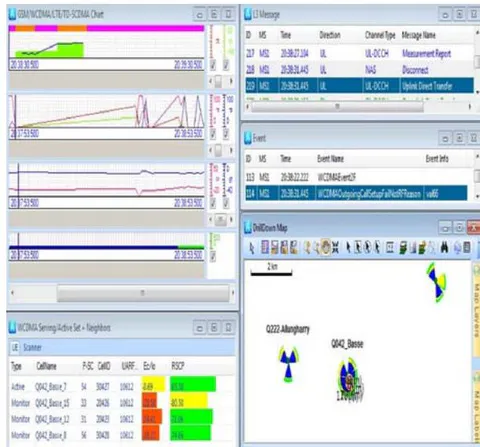Toggle the left checkbox beside the third chart

pos(213,203)
